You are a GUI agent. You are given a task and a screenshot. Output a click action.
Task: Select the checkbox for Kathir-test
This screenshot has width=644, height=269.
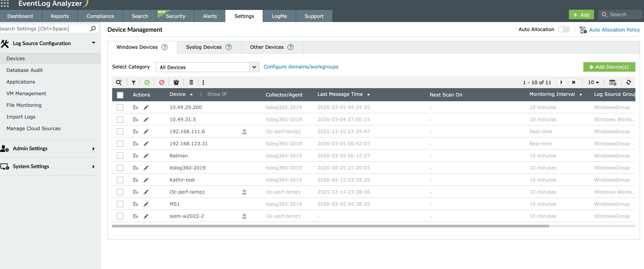[x=120, y=180]
